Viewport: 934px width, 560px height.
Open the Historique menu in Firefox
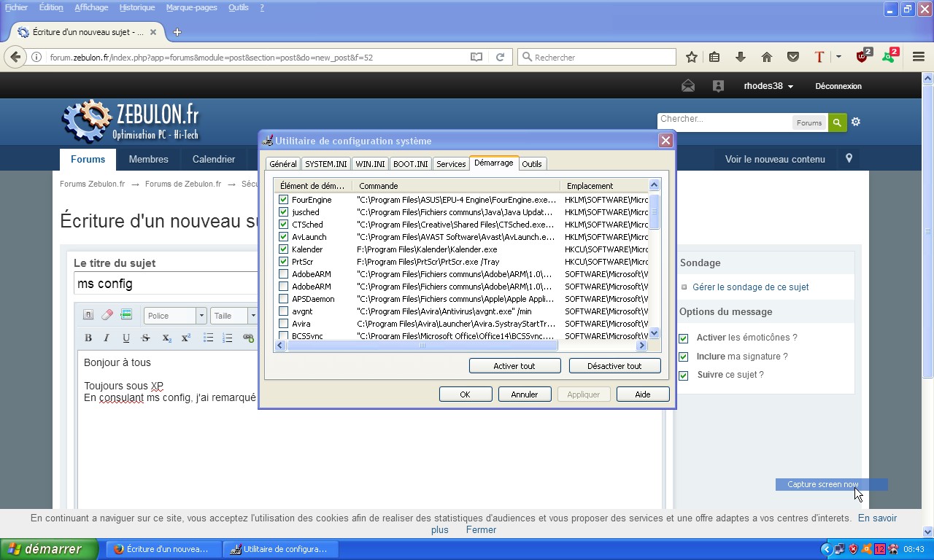point(137,7)
